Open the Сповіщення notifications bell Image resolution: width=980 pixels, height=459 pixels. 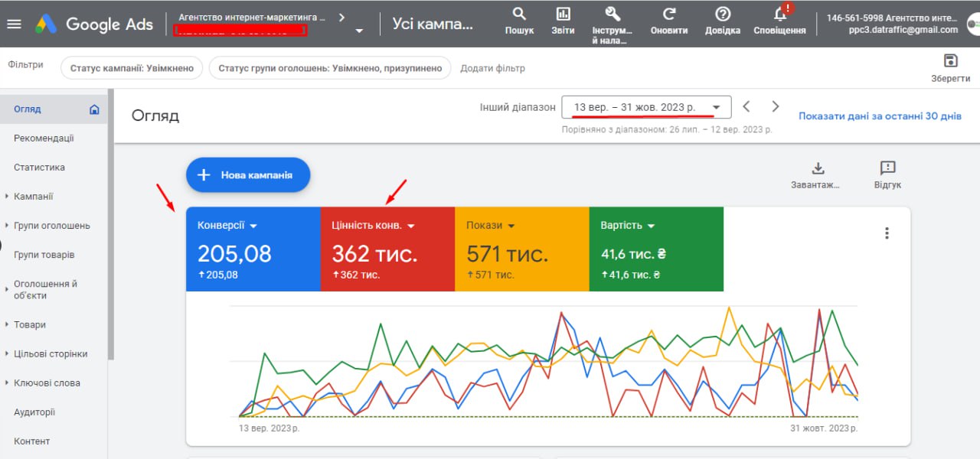779,14
